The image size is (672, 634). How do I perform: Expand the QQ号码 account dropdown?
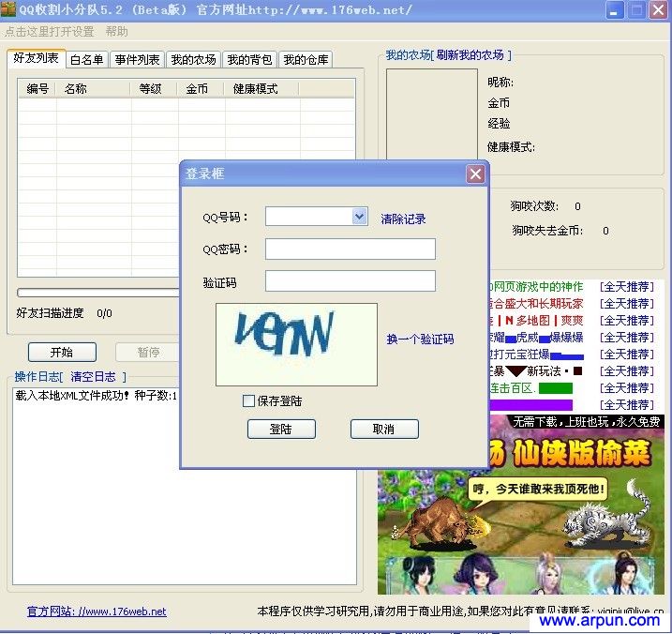click(x=359, y=217)
